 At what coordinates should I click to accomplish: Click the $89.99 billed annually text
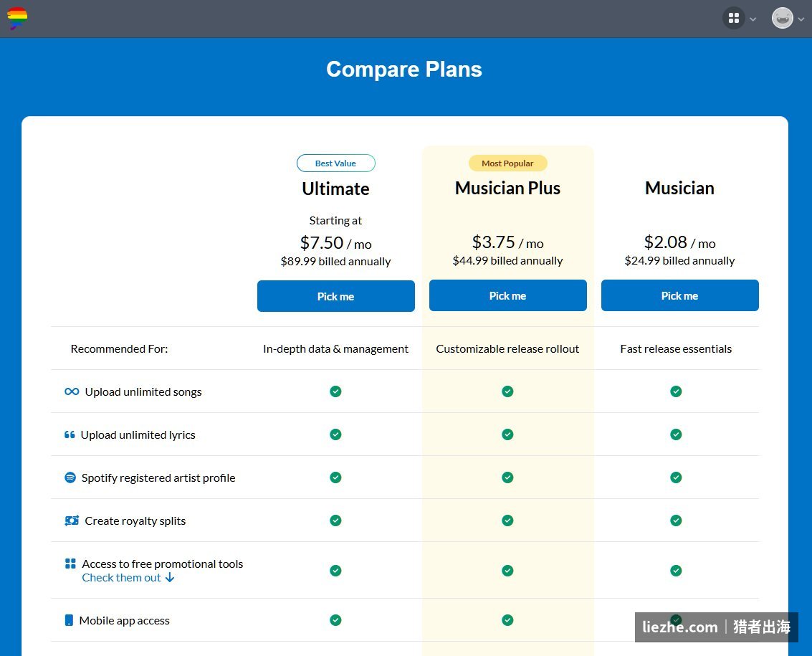[x=335, y=261]
